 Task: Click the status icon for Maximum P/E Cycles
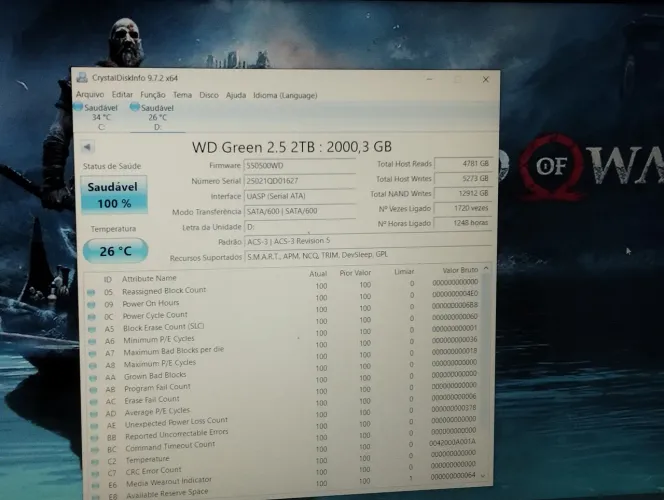click(93, 365)
